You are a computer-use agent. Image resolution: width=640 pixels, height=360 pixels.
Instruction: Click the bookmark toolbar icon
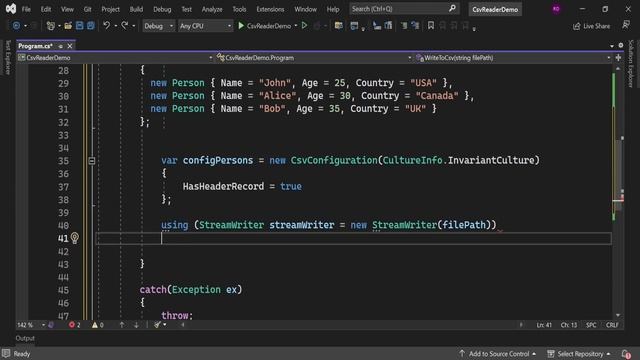[x=431, y=26]
